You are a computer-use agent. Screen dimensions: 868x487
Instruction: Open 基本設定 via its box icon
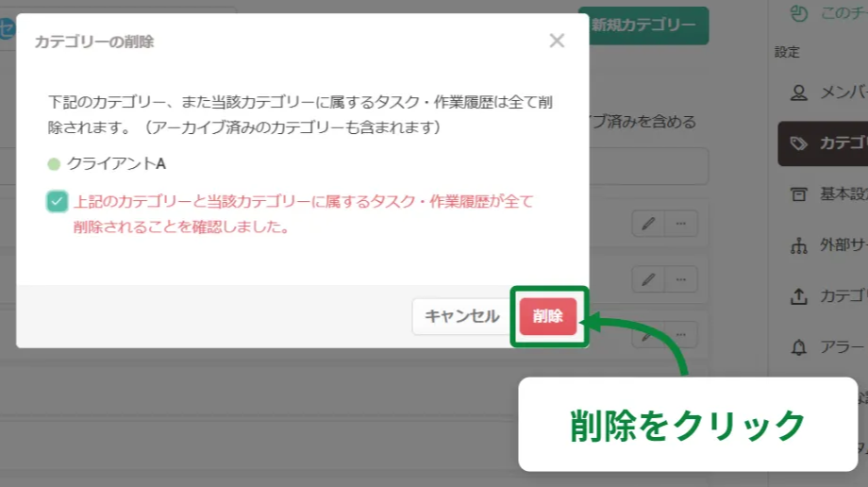(x=798, y=194)
